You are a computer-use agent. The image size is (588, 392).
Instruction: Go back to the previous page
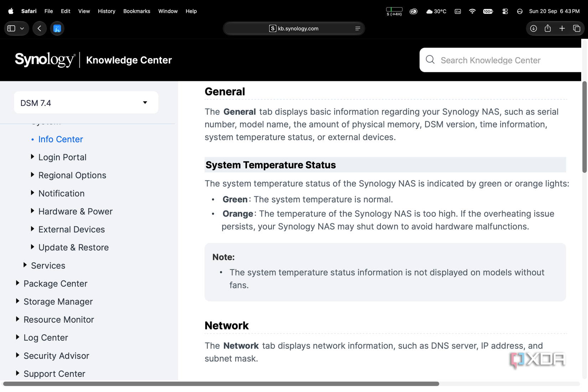tap(40, 29)
